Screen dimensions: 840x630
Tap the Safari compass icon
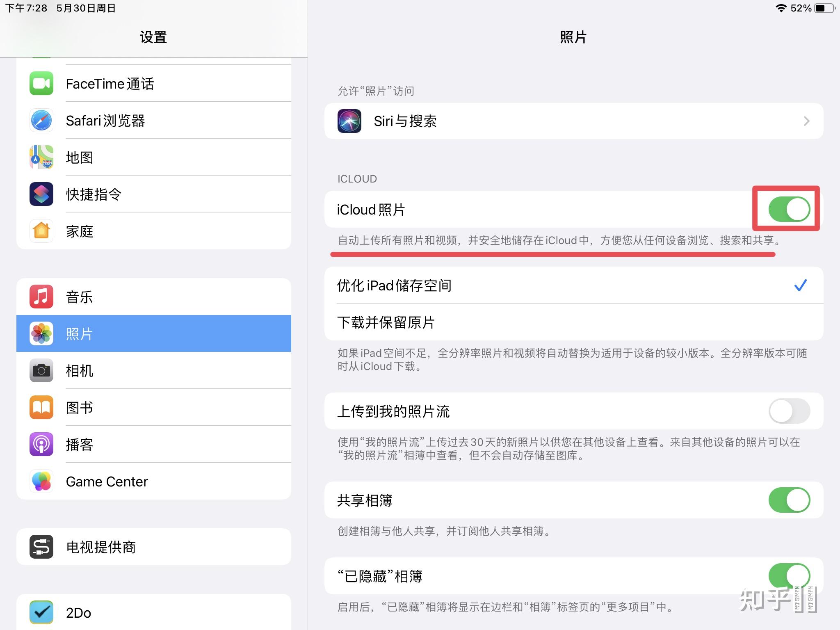[41, 120]
